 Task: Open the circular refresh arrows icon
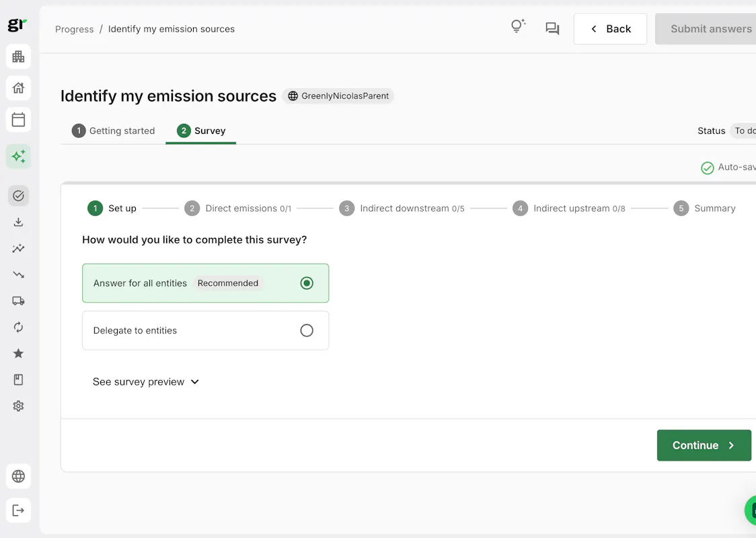point(18,328)
